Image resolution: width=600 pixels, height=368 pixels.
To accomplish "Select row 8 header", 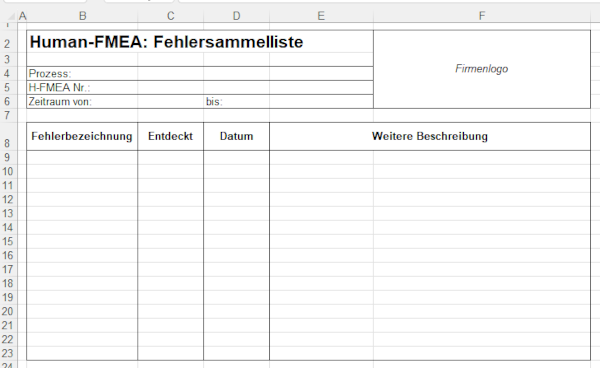I will (x=7, y=137).
